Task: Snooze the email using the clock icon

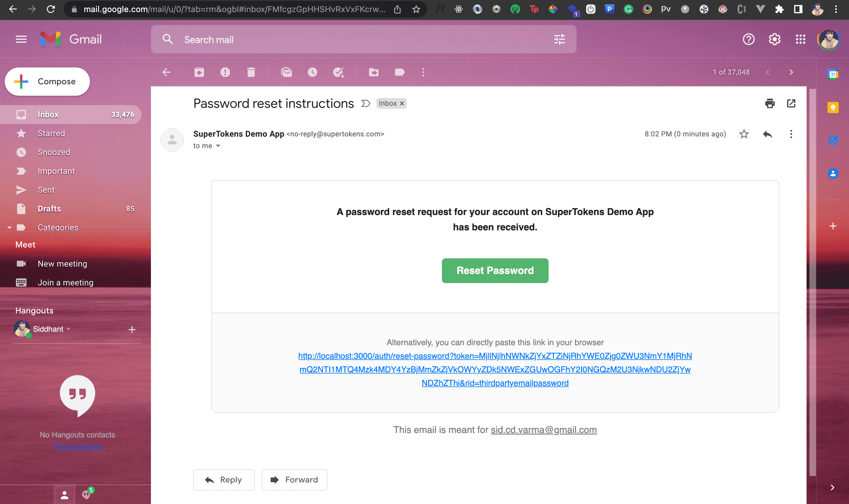Action: click(312, 72)
